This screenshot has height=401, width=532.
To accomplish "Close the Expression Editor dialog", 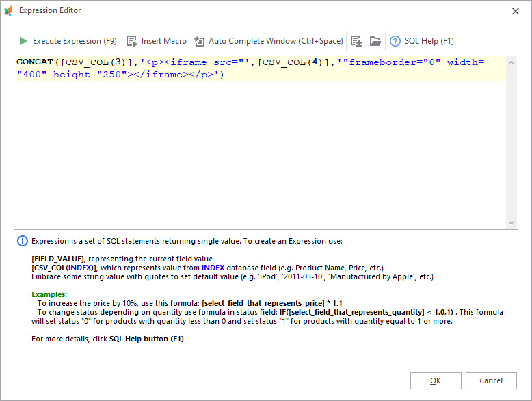I will pyautogui.click(x=514, y=10).
